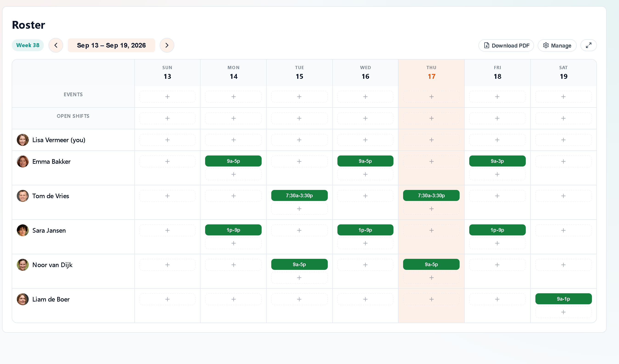619x364 pixels.
Task: Add an event on Sunday 13
Action: tap(167, 96)
